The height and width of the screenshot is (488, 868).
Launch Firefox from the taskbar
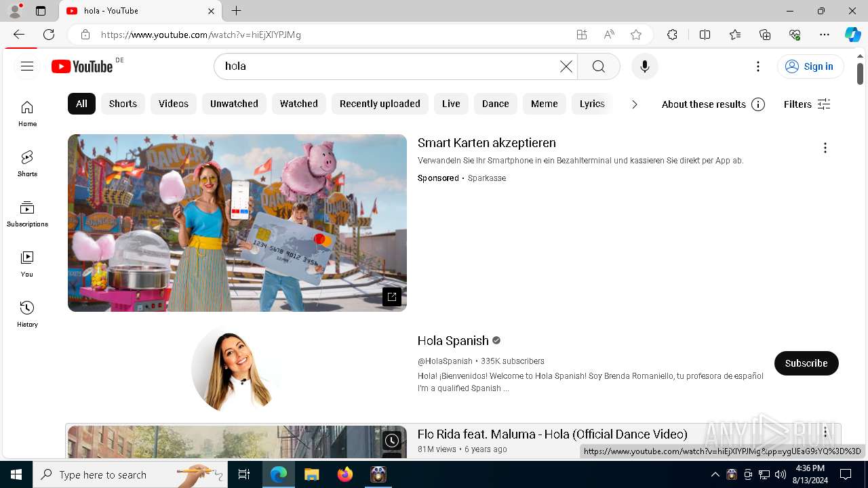click(x=345, y=474)
